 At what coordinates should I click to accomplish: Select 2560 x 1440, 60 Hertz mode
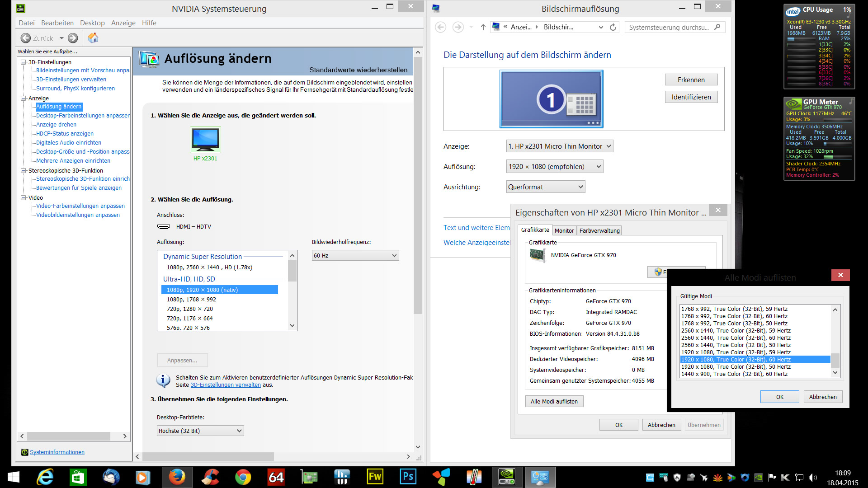coord(736,338)
